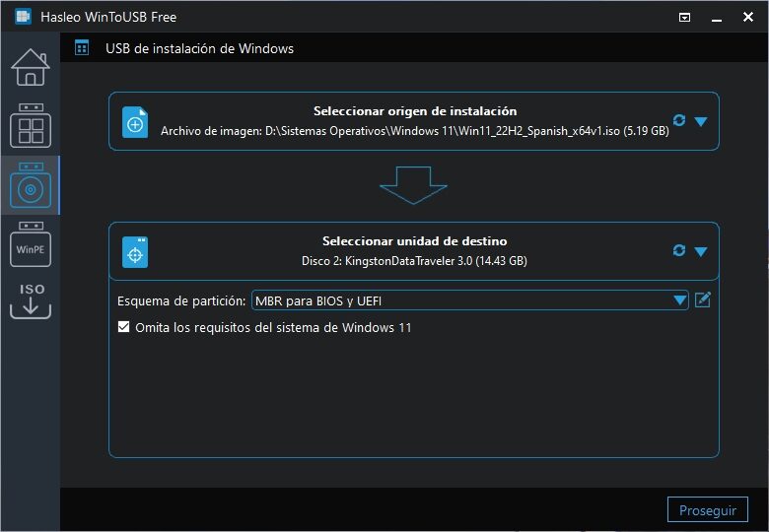Screen dimensions: 769x532
Task: Click the Esquema de partición label
Action: pos(181,300)
